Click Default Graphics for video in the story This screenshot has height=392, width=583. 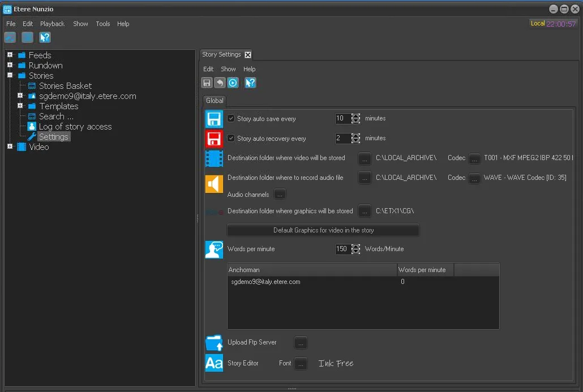(323, 230)
